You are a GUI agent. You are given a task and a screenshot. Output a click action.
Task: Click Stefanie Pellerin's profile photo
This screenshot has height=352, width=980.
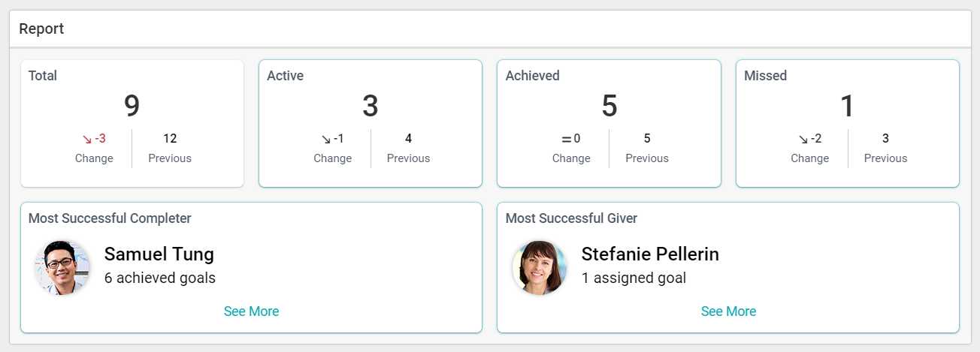(x=540, y=267)
